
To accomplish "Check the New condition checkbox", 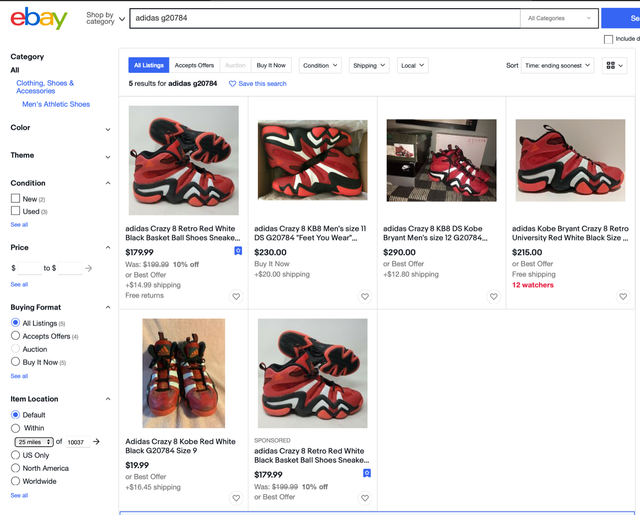I will click(x=16, y=198).
